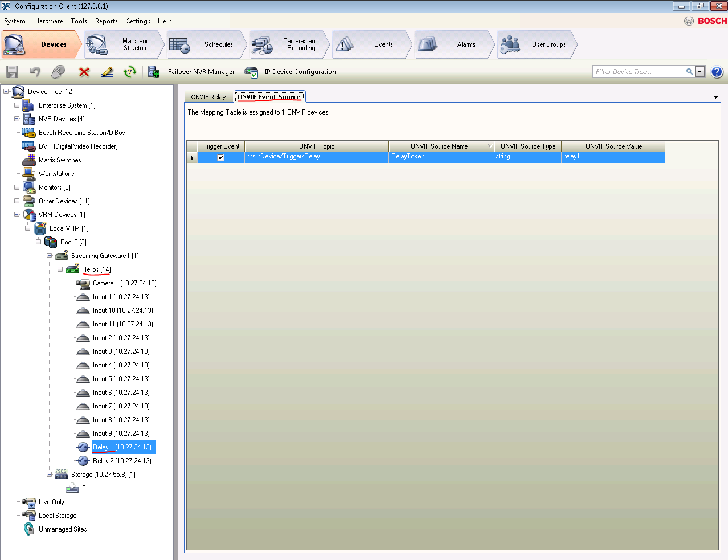Open the filter options dropdown arrow

click(700, 72)
